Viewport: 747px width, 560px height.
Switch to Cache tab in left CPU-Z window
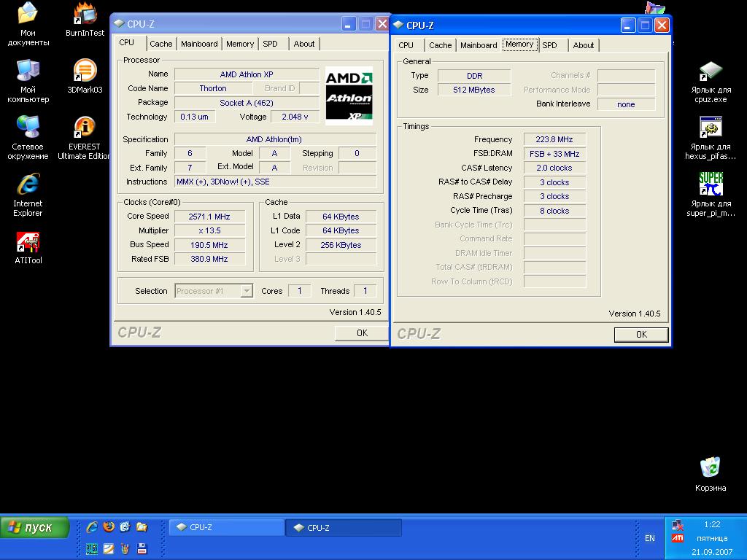pyautogui.click(x=161, y=44)
